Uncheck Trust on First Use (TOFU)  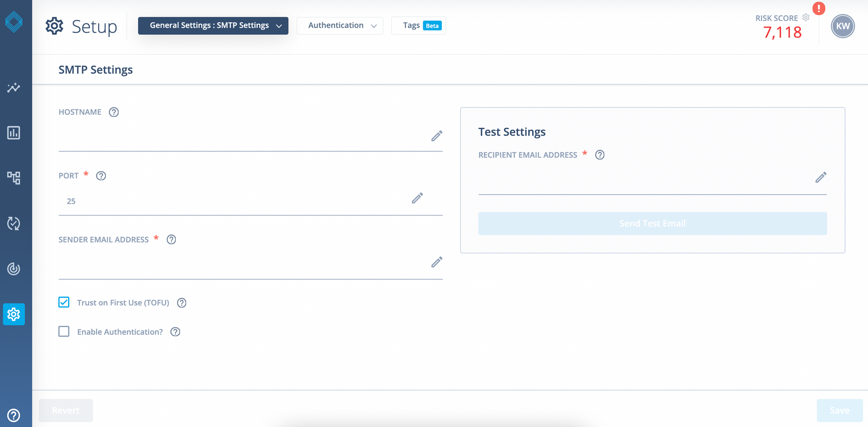[64, 302]
